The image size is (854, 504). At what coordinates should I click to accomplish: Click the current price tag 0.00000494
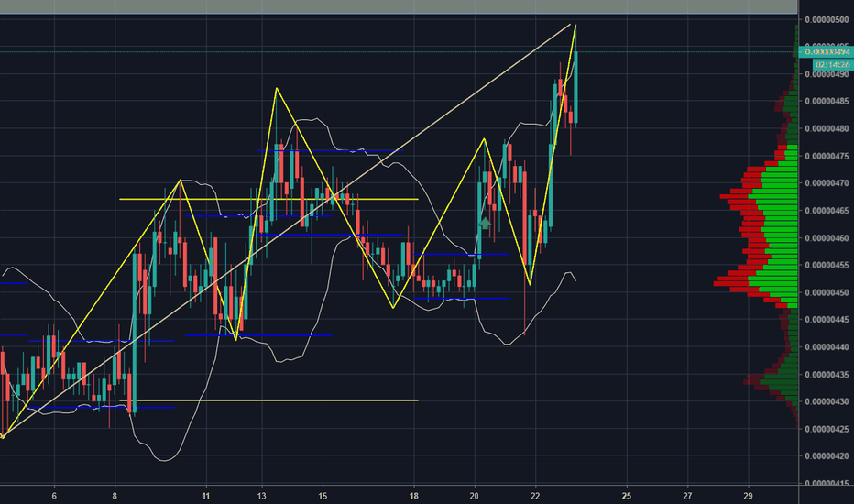(x=827, y=51)
